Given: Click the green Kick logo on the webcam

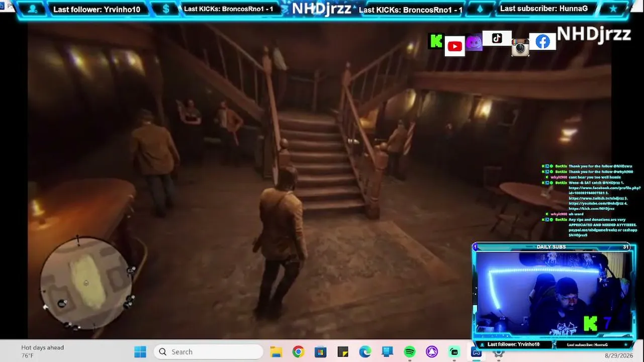Looking at the screenshot, I should tap(590, 324).
